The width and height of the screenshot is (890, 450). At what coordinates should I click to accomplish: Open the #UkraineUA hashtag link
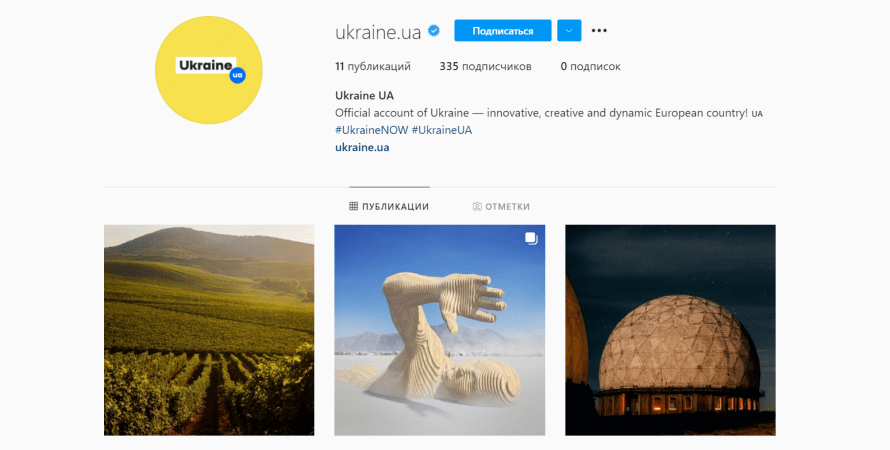(x=442, y=130)
